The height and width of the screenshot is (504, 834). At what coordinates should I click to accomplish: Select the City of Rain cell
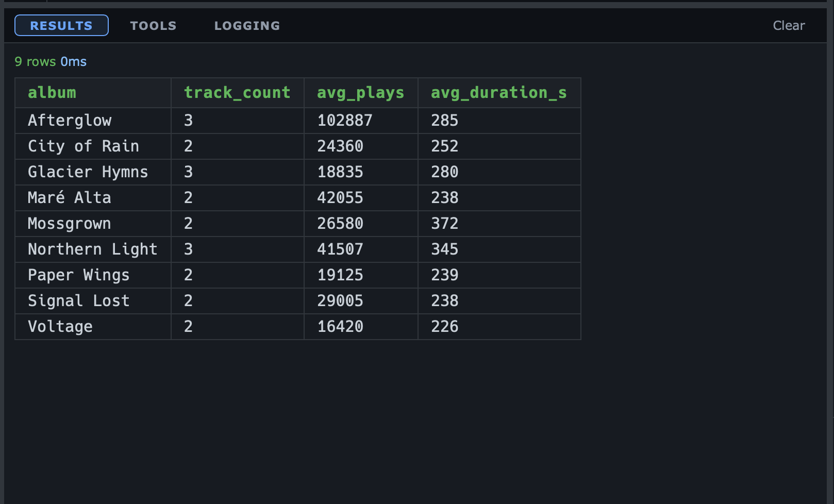click(93, 146)
